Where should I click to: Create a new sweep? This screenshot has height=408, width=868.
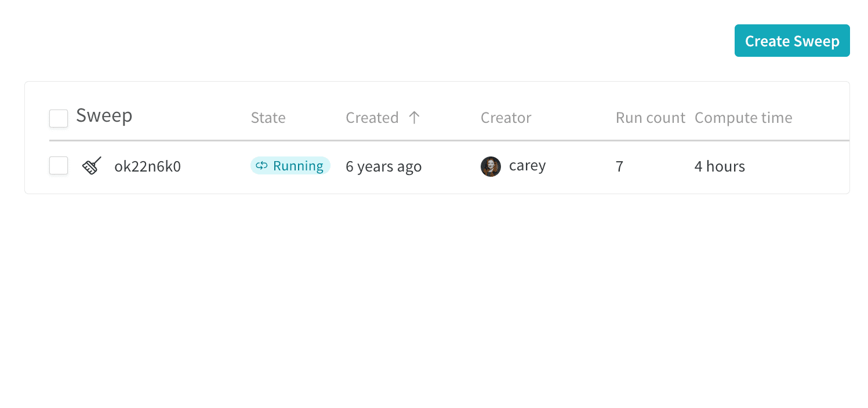(792, 41)
